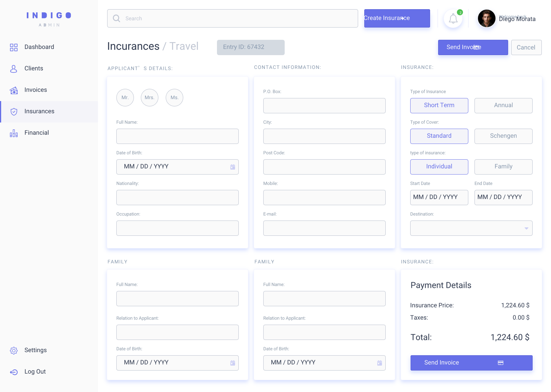Click second family Full Name field
The height and width of the screenshot is (392, 551).
point(324,299)
